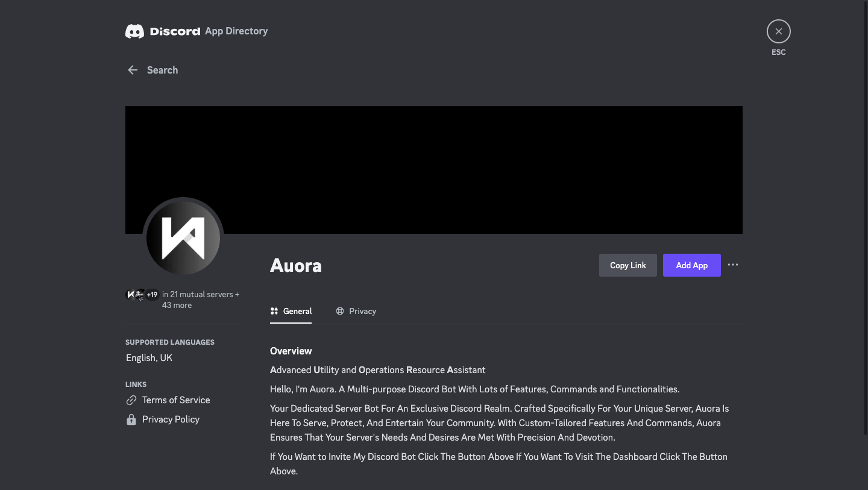Image resolution: width=868 pixels, height=490 pixels.
Task: Select the General tab
Action: (x=297, y=311)
